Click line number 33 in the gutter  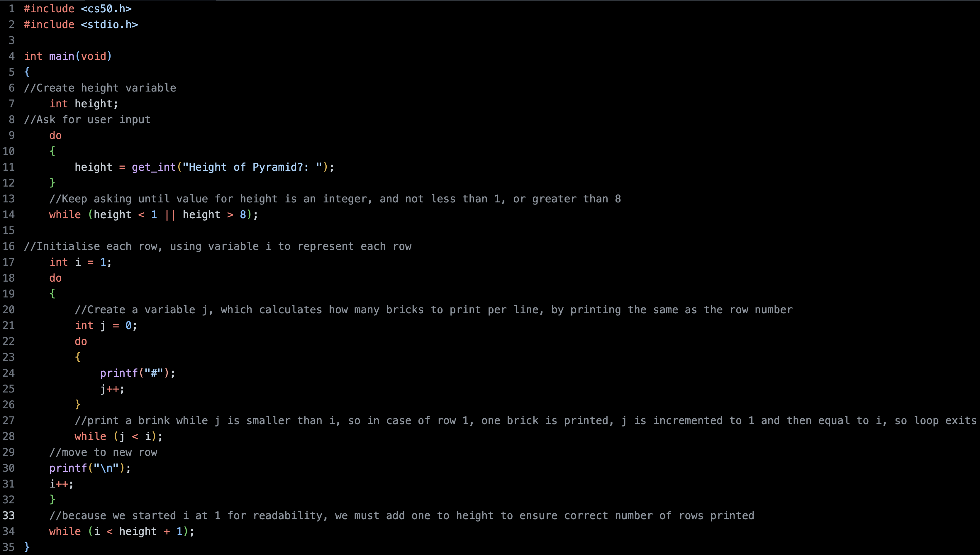click(x=9, y=516)
